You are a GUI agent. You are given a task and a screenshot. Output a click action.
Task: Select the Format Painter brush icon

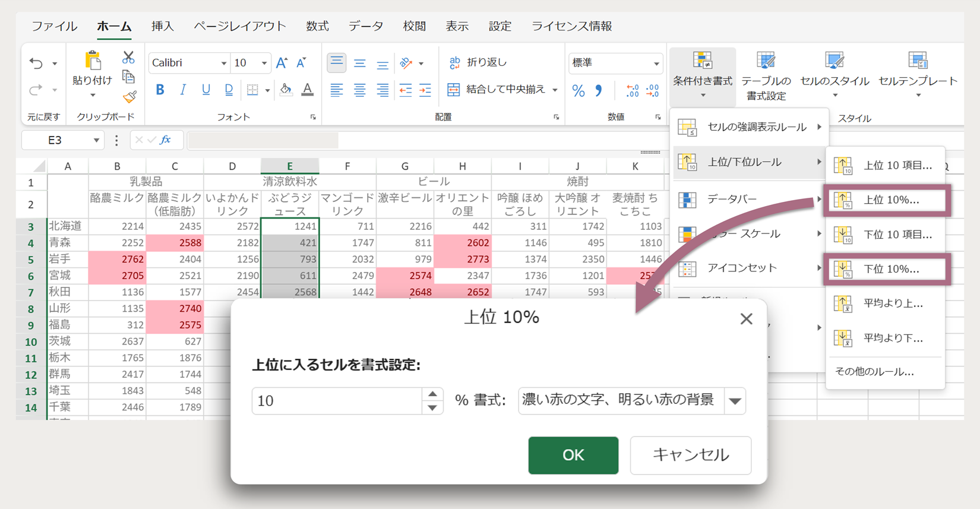pos(129,97)
